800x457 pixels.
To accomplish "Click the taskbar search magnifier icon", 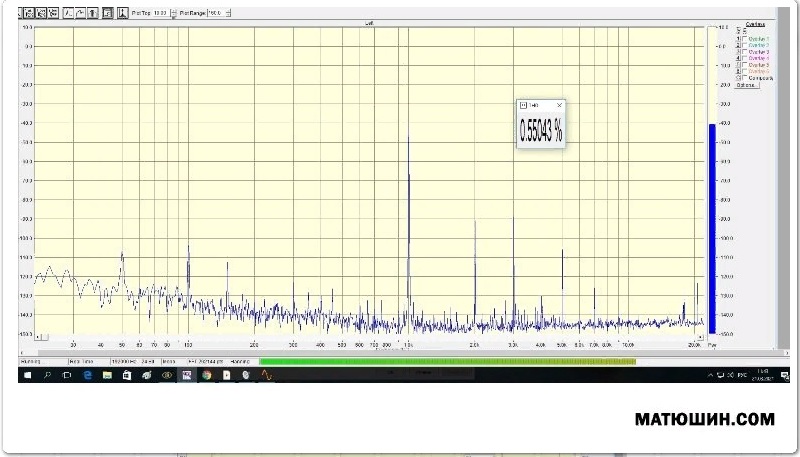I will [x=47, y=375].
